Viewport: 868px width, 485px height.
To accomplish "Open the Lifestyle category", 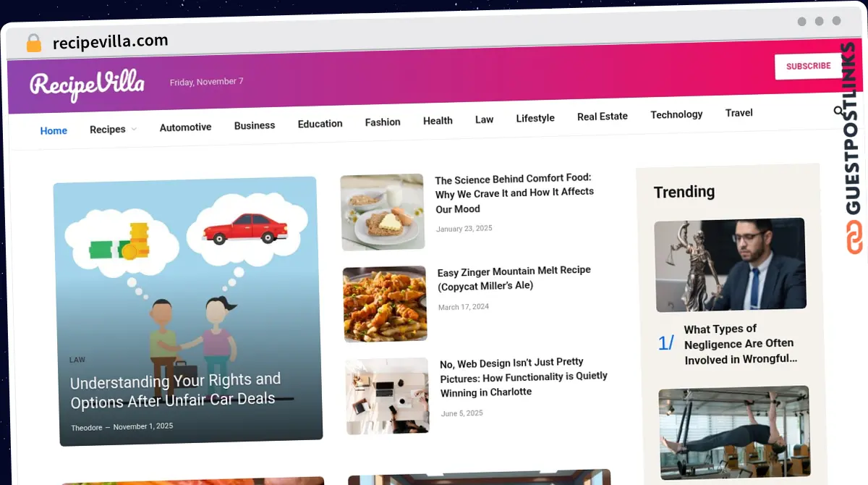I will (535, 118).
